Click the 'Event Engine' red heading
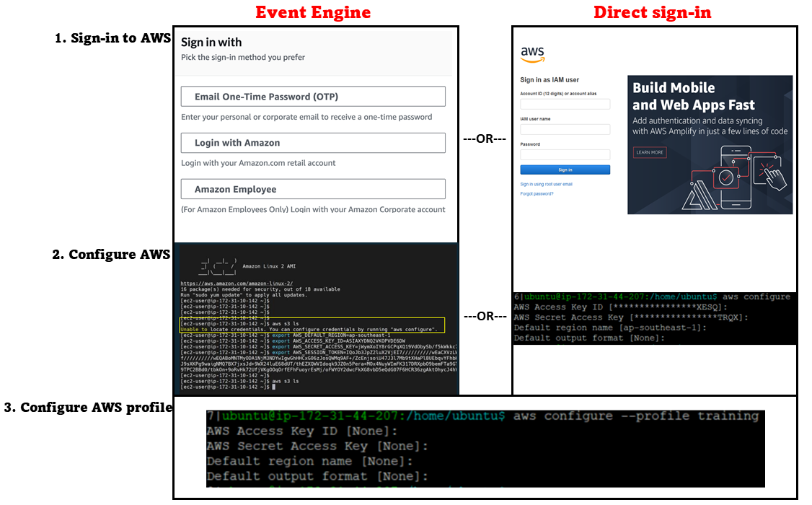812x505 pixels. point(313,12)
